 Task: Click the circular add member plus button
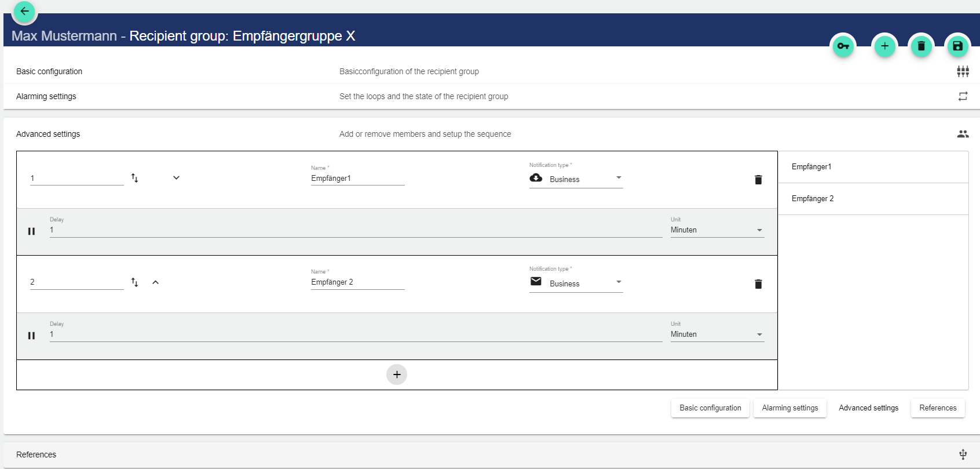pos(397,375)
